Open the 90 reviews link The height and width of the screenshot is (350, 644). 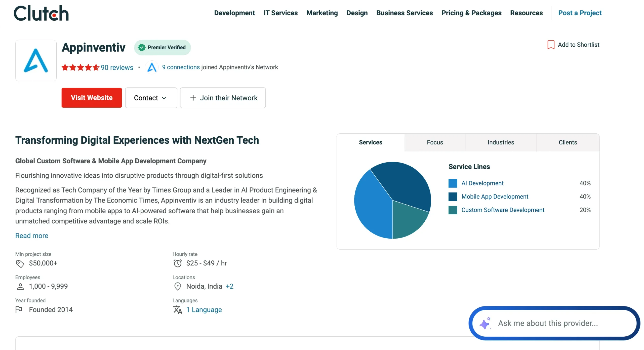coord(116,67)
